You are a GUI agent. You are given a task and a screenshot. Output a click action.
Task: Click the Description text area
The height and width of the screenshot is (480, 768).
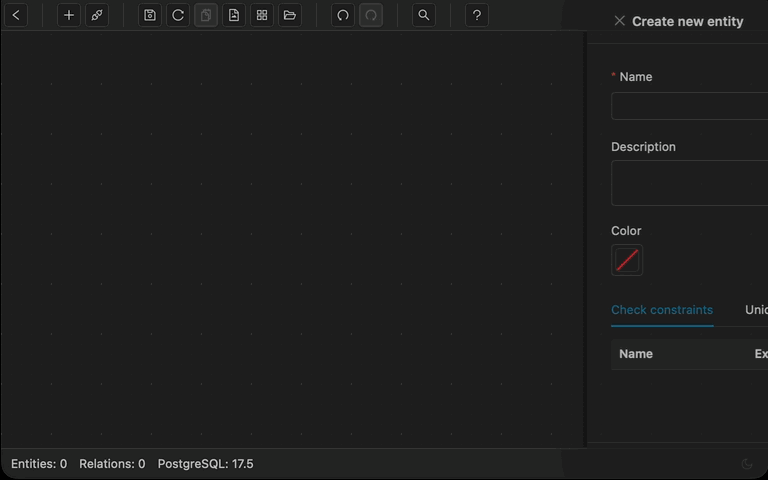(690, 183)
